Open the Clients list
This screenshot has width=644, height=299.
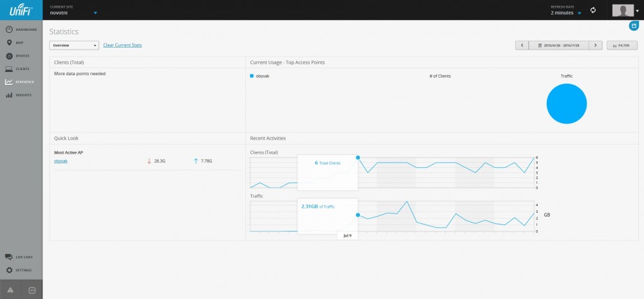click(x=21, y=69)
